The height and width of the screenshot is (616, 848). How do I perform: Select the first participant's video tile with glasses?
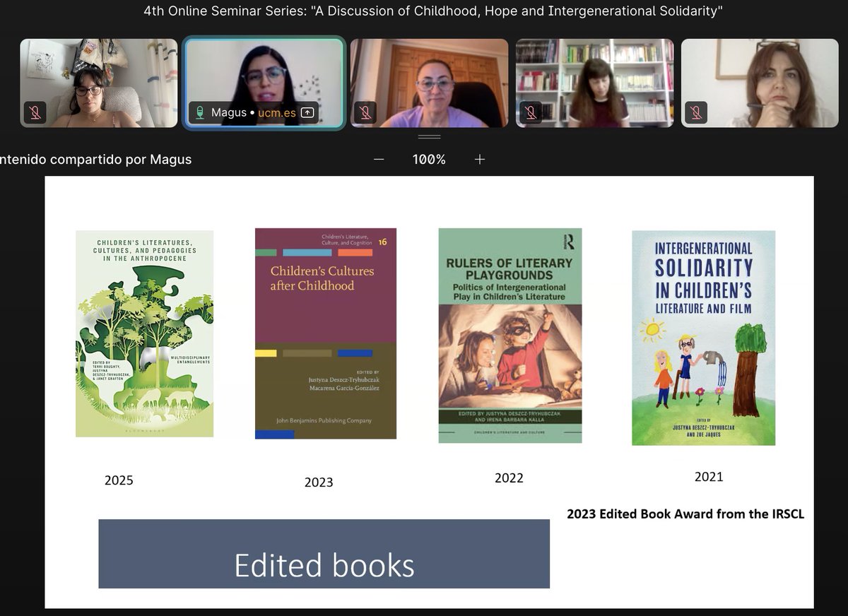click(x=99, y=83)
